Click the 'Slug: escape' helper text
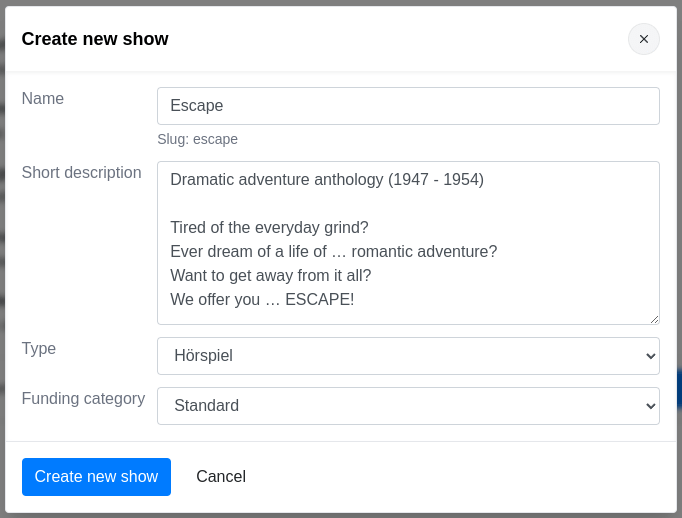 tap(197, 139)
